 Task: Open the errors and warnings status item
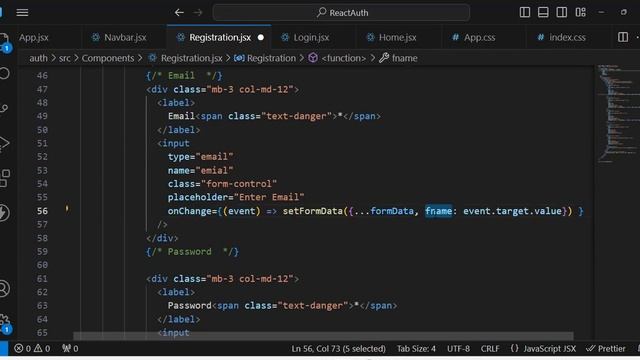tap(32, 349)
